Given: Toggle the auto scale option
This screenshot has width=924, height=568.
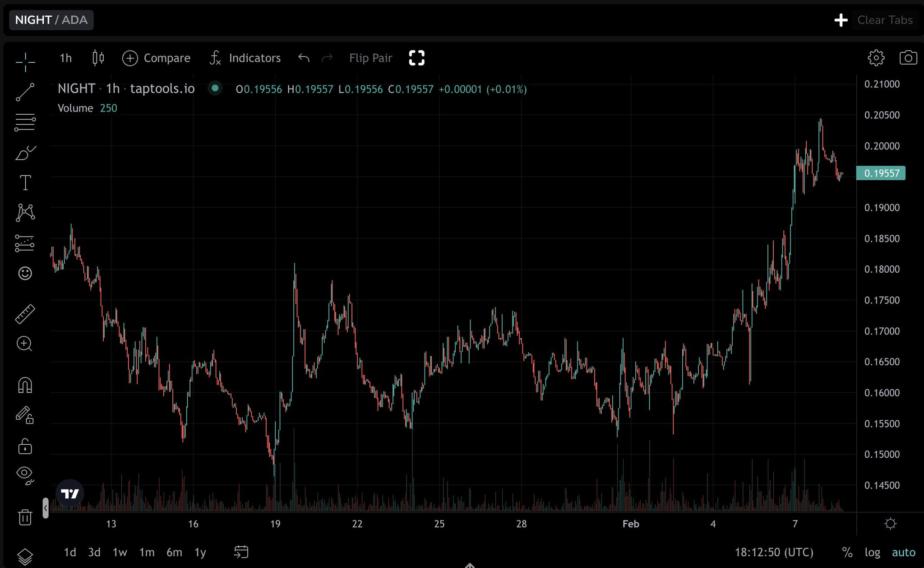Looking at the screenshot, I should [903, 552].
